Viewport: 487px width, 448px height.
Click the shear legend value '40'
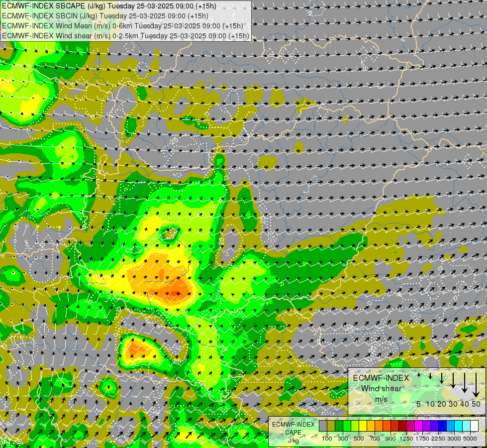[465, 404]
